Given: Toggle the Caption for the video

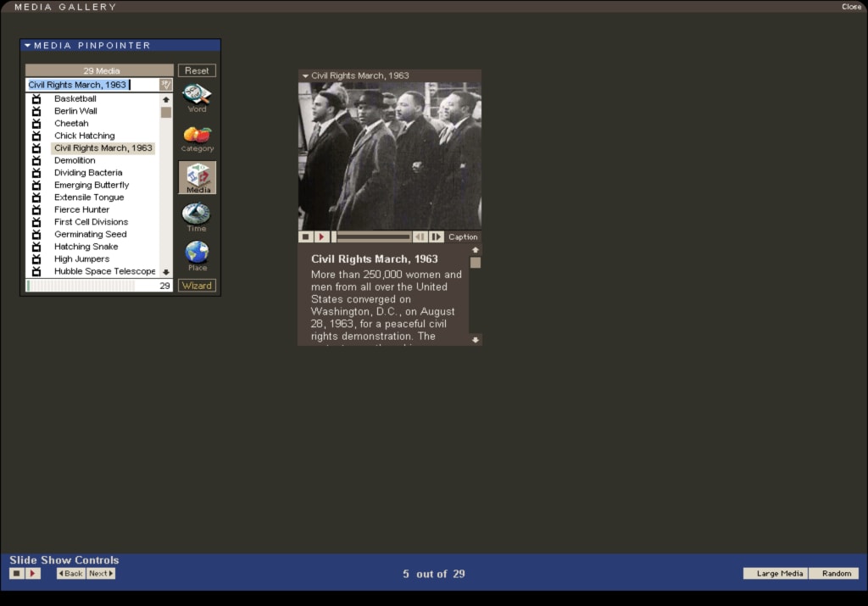Looking at the screenshot, I should tap(463, 237).
